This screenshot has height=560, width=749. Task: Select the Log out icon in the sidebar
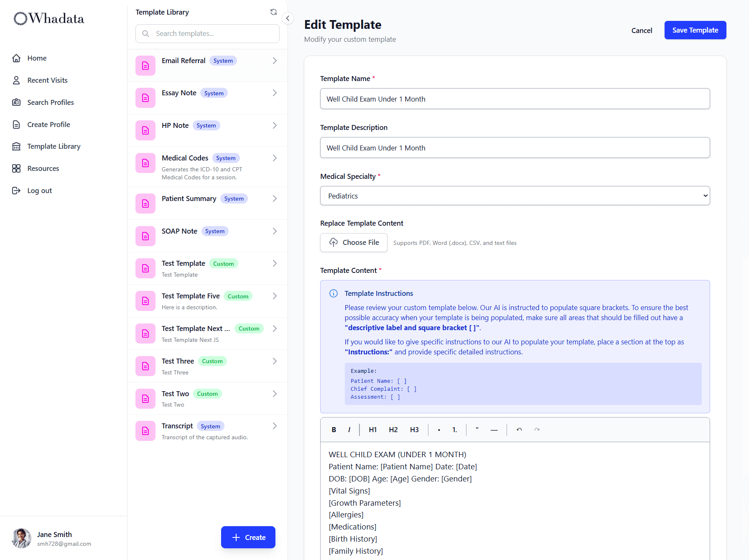[x=17, y=190]
